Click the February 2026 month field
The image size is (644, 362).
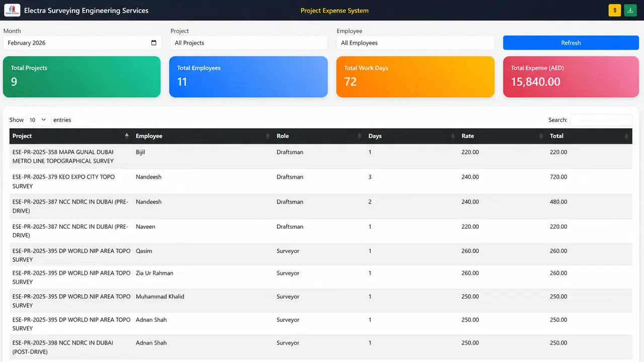(x=83, y=43)
